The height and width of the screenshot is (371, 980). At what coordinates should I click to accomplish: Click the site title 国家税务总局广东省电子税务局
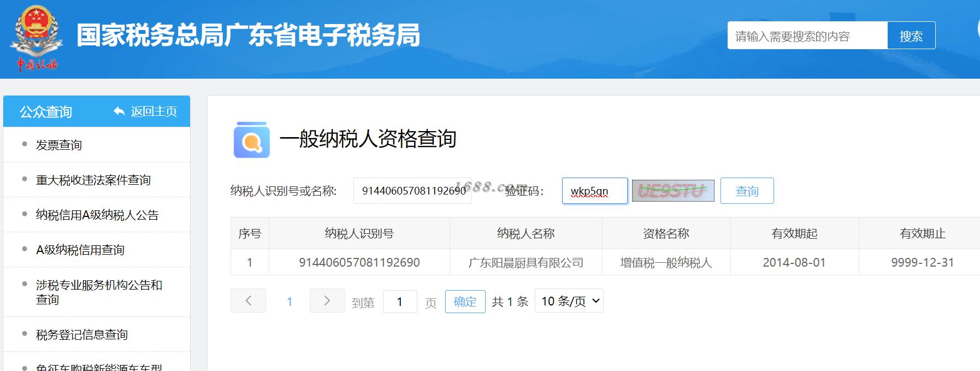[249, 35]
